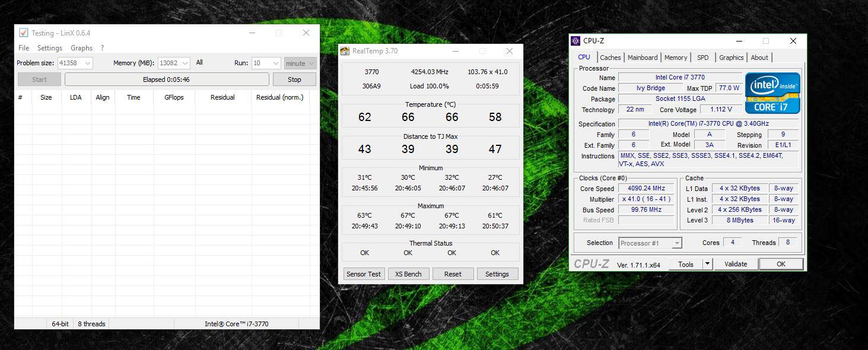Click the Validate button in CPU-Z
Image resolution: width=868 pixels, height=350 pixels.
tap(736, 264)
